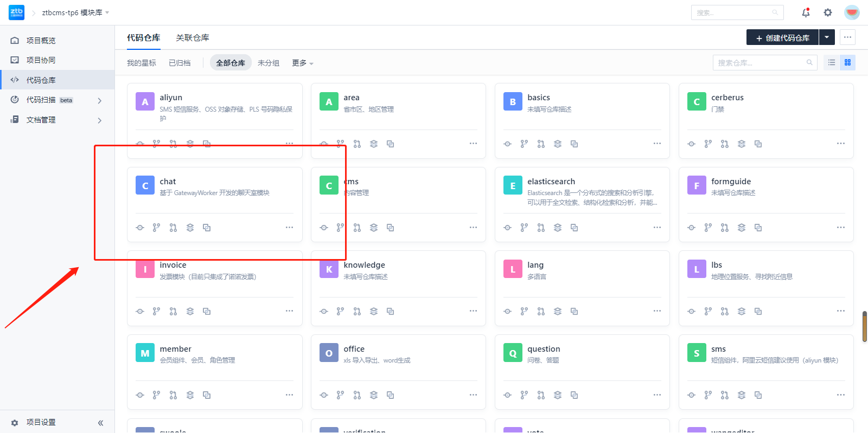This screenshot has width=868, height=433.
Task: Expand 代码扫描 sidebar submenu
Action: [99, 100]
